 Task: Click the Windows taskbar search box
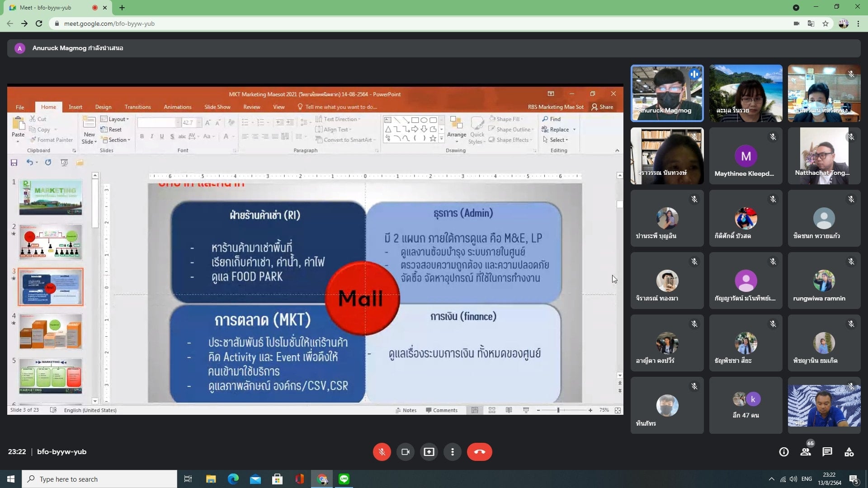point(99,479)
